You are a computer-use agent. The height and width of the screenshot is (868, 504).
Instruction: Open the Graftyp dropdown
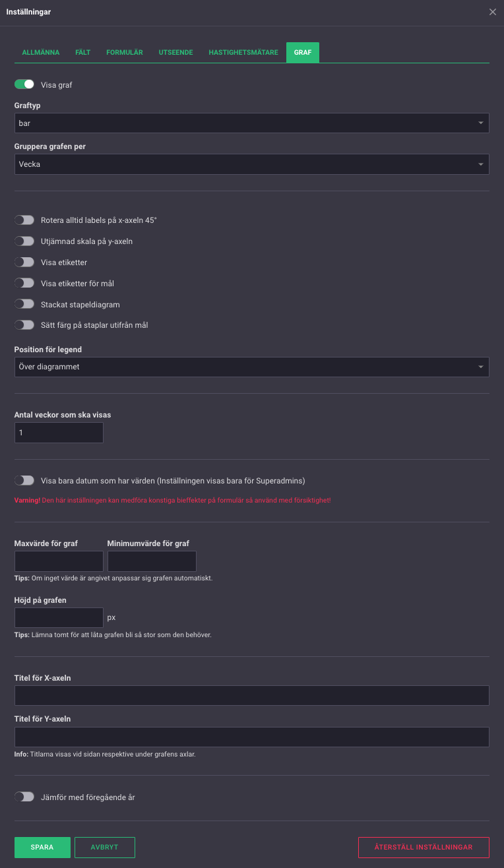(x=251, y=123)
